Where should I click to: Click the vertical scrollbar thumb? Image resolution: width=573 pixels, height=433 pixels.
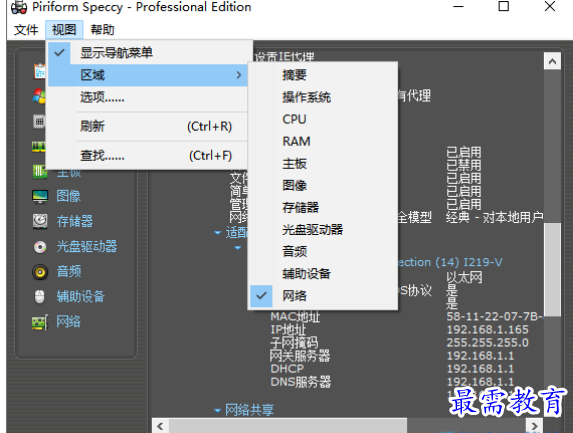tap(553, 269)
